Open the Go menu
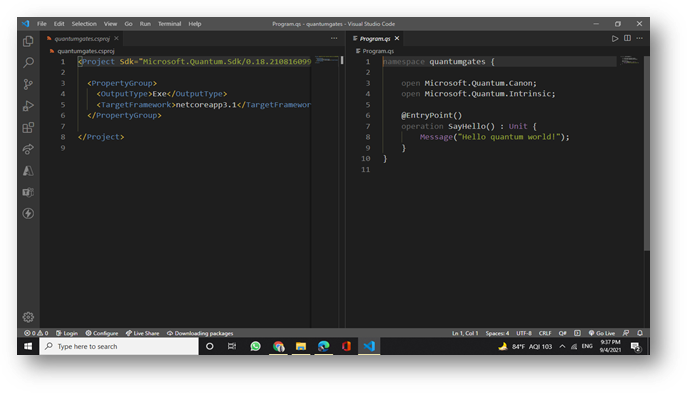The height and width of the screenshot is (393, 687). (x=128, y=24)
